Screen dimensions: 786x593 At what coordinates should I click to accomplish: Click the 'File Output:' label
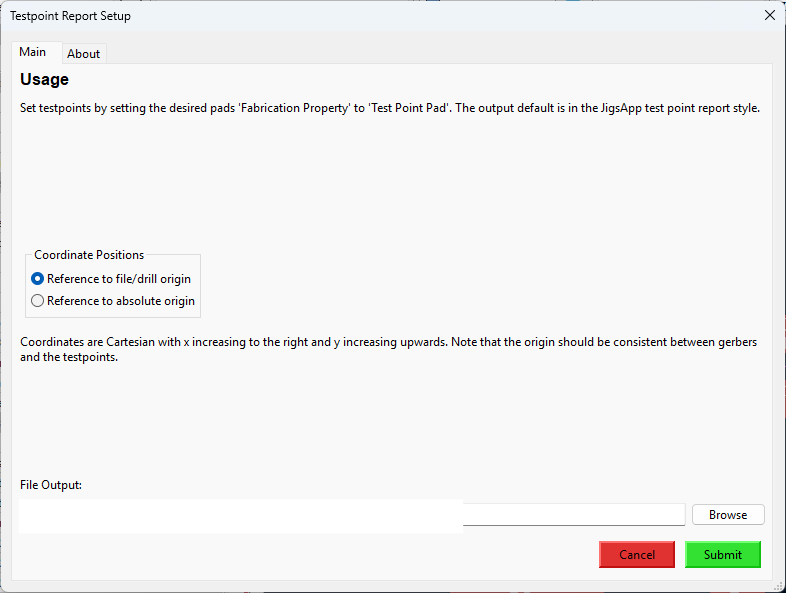pos(51,485)
